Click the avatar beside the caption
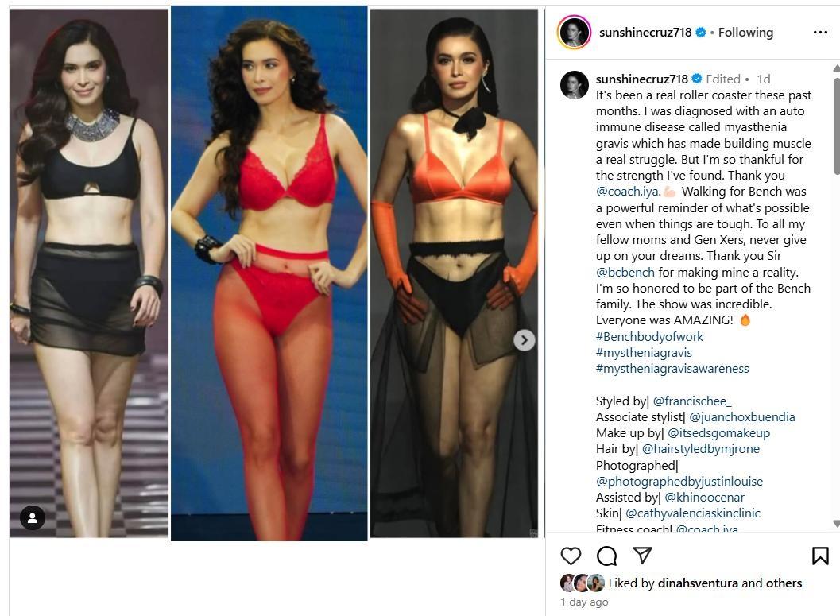Image resolution: width=840 pixels, height=616 pixels. coord(575,84)
